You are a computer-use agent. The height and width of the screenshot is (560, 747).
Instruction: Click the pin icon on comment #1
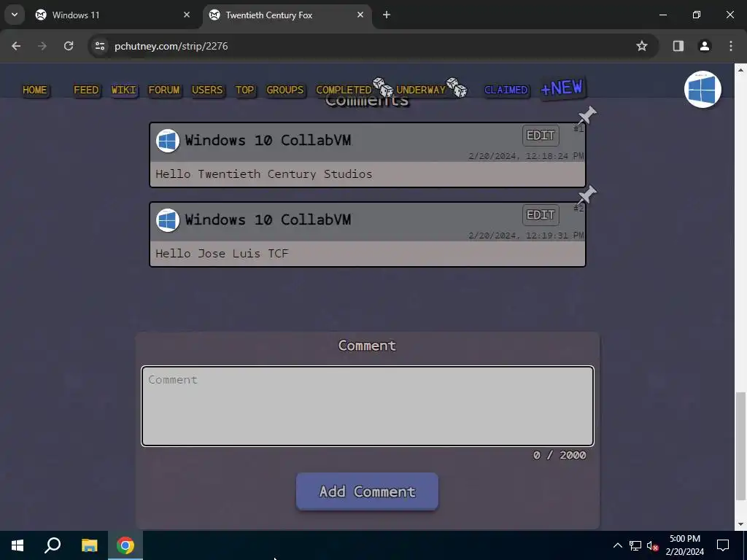coord(587,116)
